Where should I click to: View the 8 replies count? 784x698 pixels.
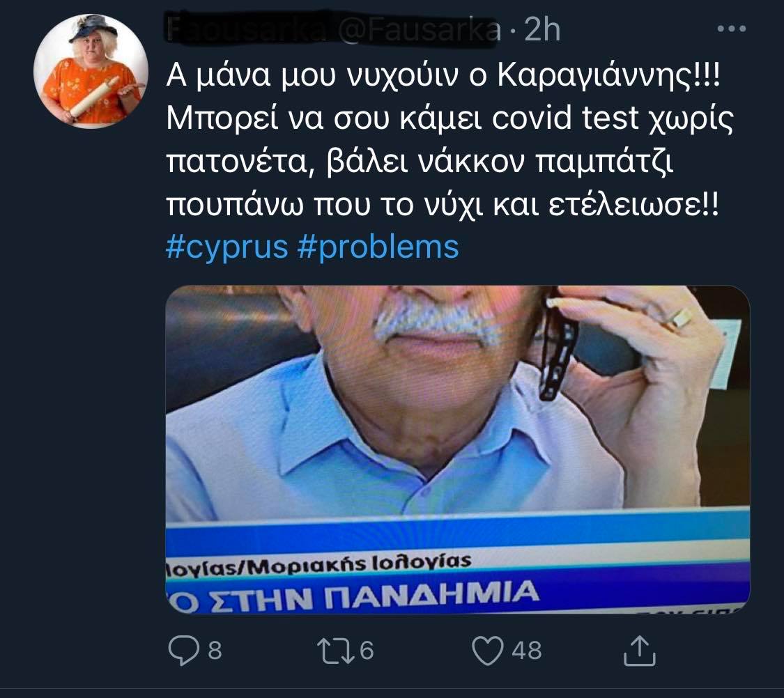pyautogui.click(x=215, y=651)
